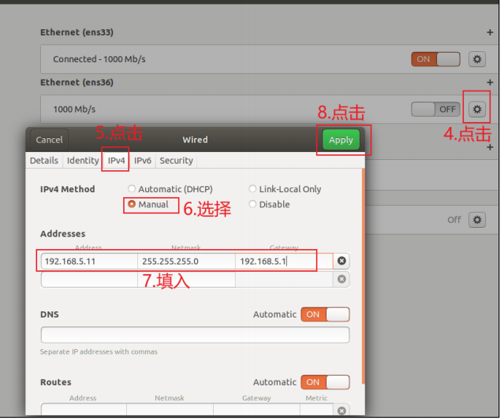The image size is (504, 420).
Task: Click the plus icon below the ens36 row
Action: click(490, 147)
